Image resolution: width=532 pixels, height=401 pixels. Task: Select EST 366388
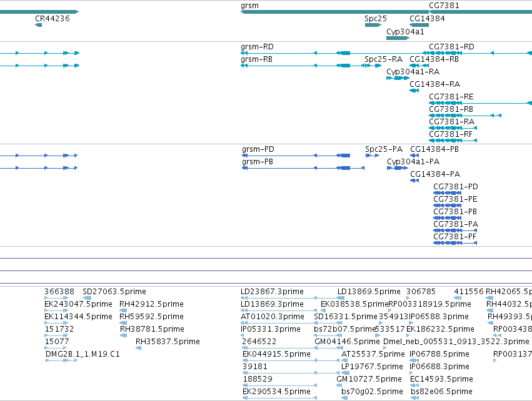59,292
